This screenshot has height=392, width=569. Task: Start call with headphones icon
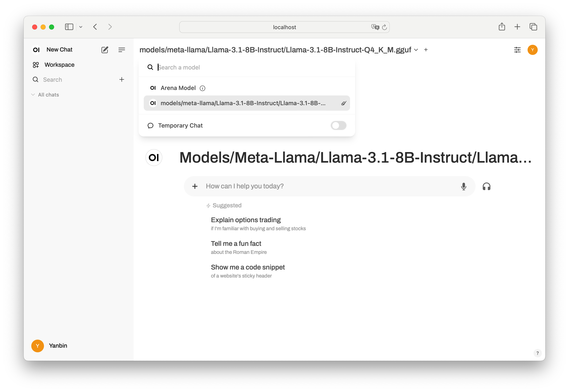pos(486,186)
